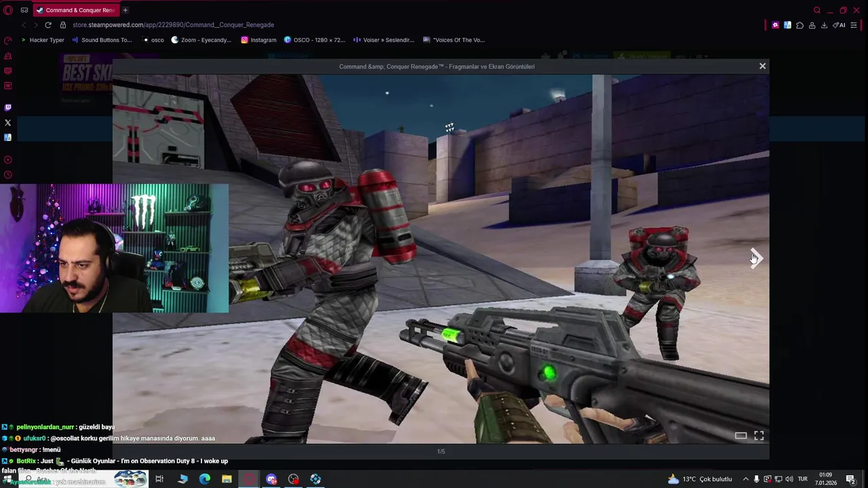Open the OSCO - 1280 × 72 bookmark
Image resolution: width=868 pixels, height=488 pixels.
[x=314, y=40]
